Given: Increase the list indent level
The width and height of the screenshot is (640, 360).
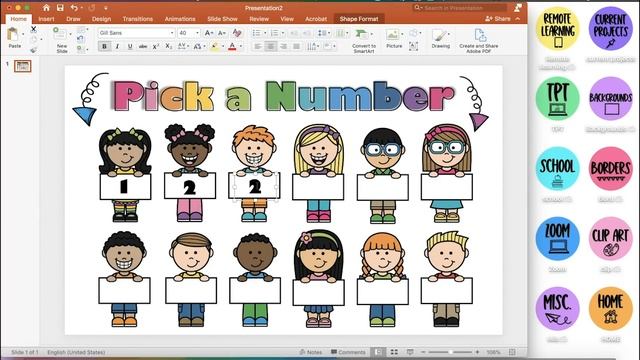Looking at the screenshot, I should click(307, 33).
